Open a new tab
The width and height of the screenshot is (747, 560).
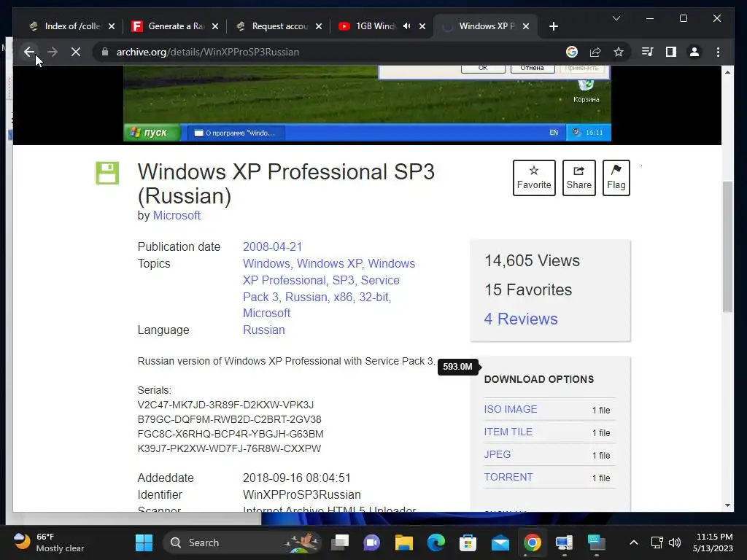[553, 26]
